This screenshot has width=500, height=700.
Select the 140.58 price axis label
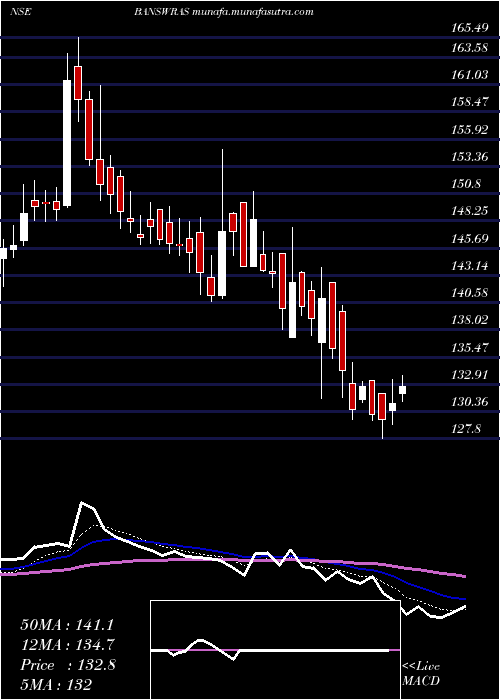(469, 293)
